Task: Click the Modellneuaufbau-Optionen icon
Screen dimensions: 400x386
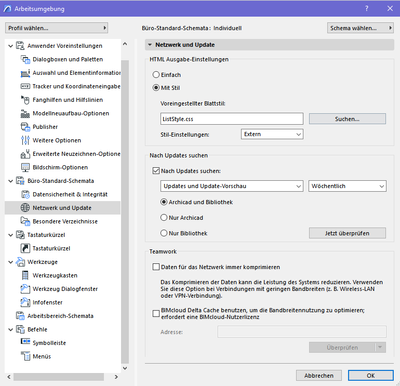Action: pos(25,113)
